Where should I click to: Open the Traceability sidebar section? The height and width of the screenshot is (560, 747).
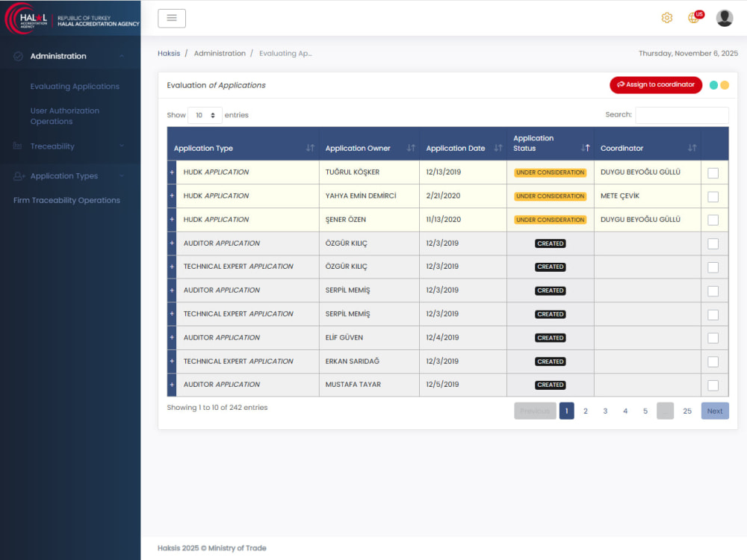(x=52, y=146)
